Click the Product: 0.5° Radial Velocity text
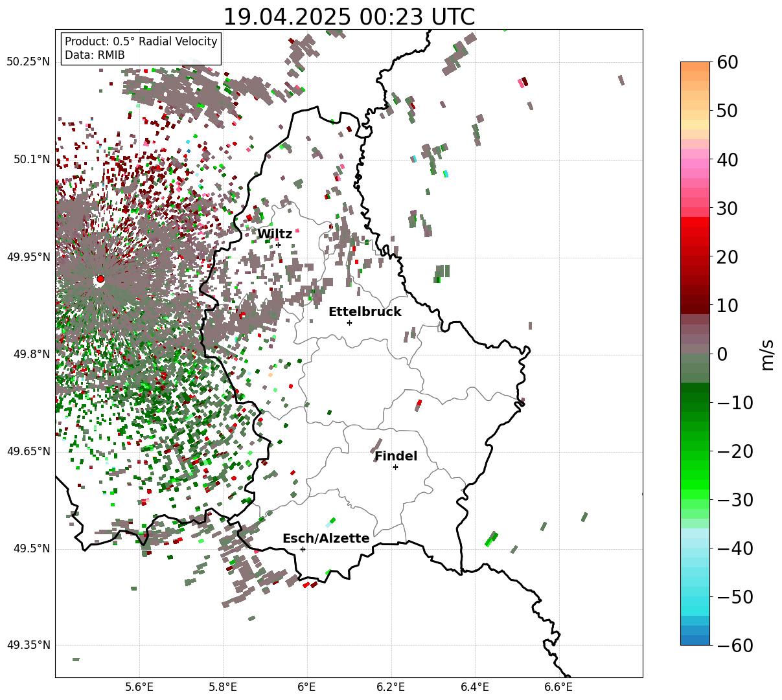This screenshot has width=782, height=700. (x=141, y=41)
